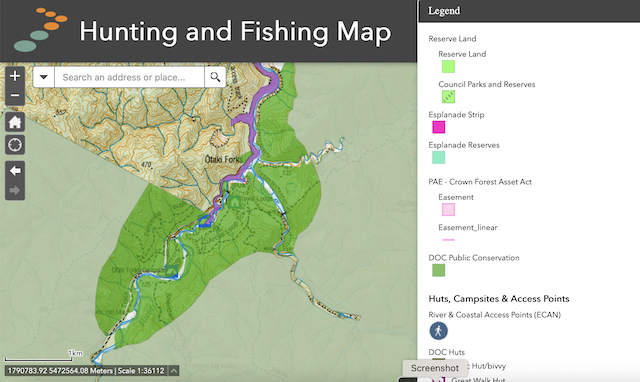This screenshot has height=382, width=640.
Task: Click the DOC Public Conservation green swatch
Action: [x=438, y=270]
